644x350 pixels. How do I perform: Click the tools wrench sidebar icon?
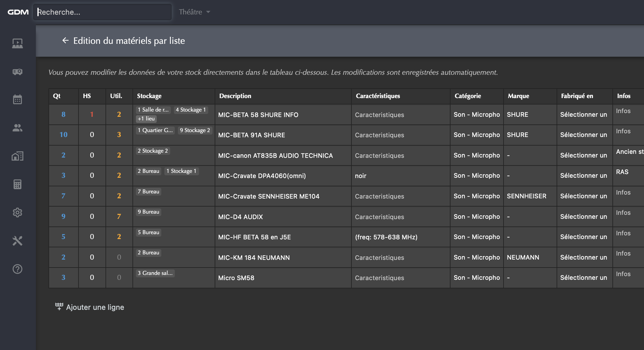pos(17,241)
